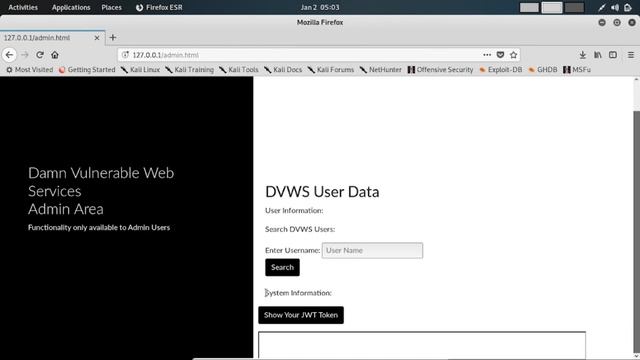This screenshot has width=640, height=360.
Task: Open the power status icon in top panel
Action: (628, 7)
